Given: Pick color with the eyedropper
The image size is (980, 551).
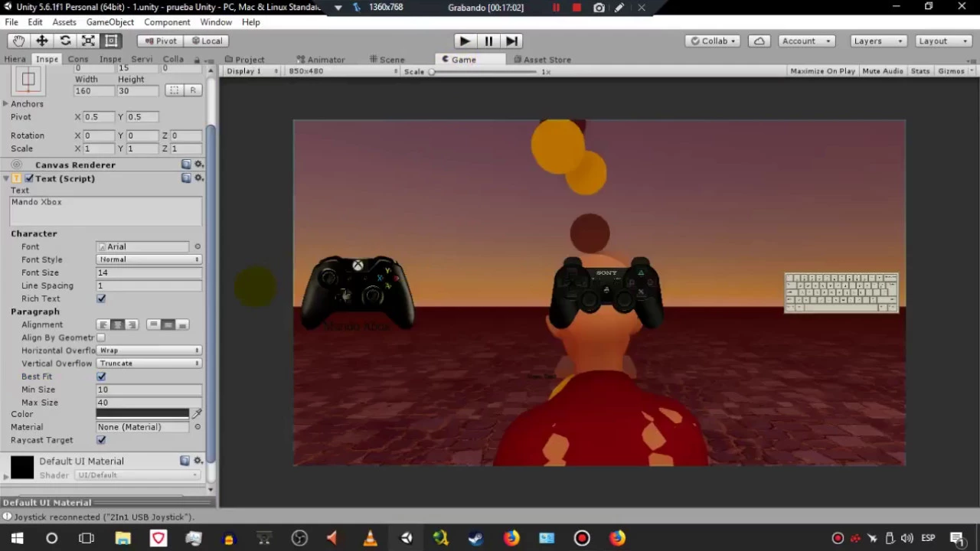Looking at the screenshot, I should (x=197, y=414).
